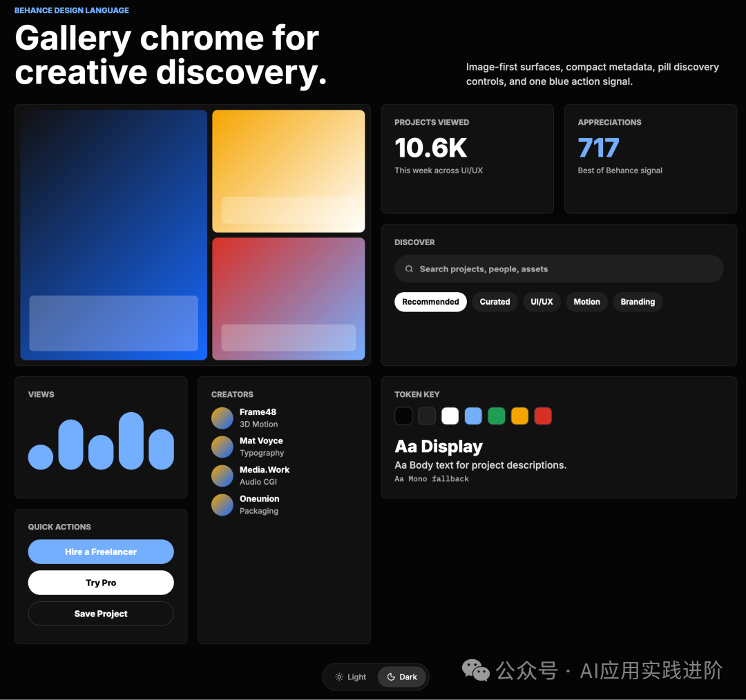Click the black color token swatch

(403, 416)
